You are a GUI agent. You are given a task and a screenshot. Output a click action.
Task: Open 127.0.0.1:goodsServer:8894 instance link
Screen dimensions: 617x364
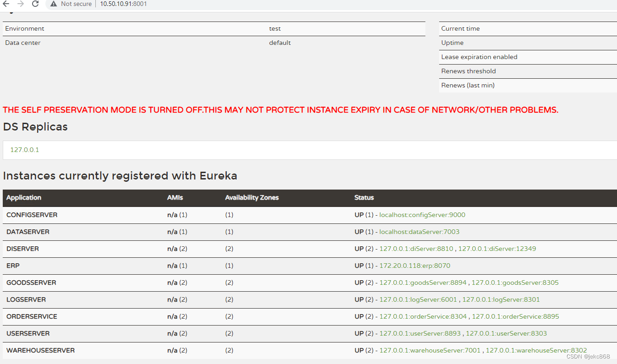coord(423,283)
